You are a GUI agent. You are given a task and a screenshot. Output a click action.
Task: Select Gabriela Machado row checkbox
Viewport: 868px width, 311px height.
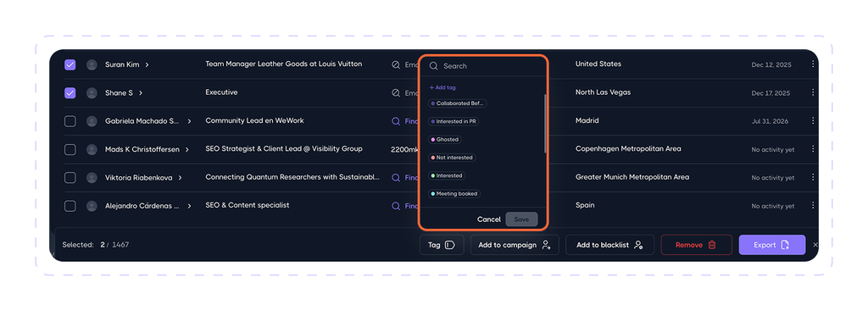coord(70,121)
